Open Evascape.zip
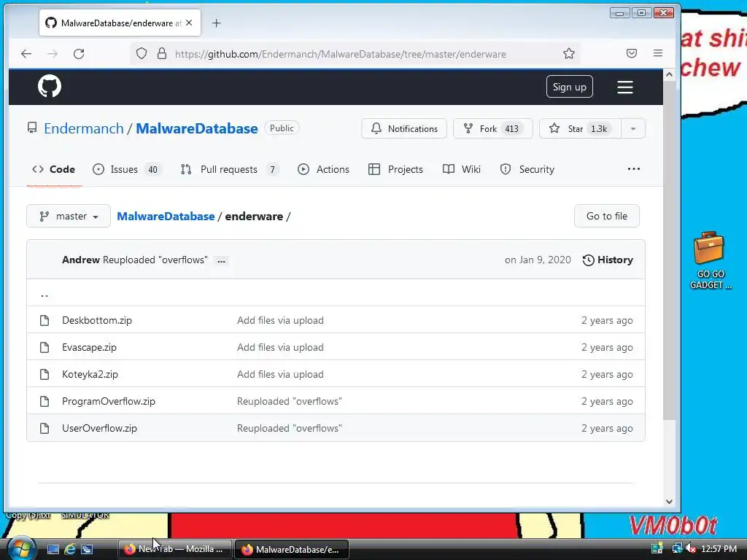The height and width of the screenshot is (560, 747). pos(89,348)
